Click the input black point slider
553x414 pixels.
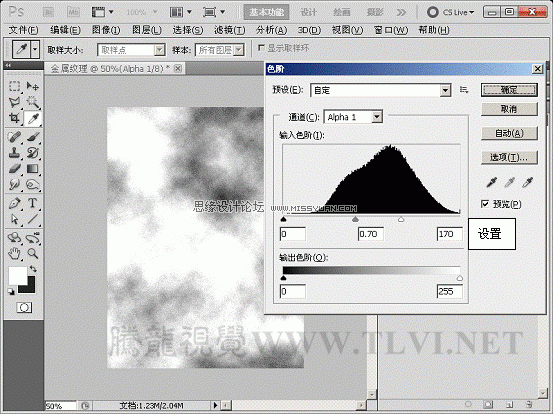click(x=283, y=219)
